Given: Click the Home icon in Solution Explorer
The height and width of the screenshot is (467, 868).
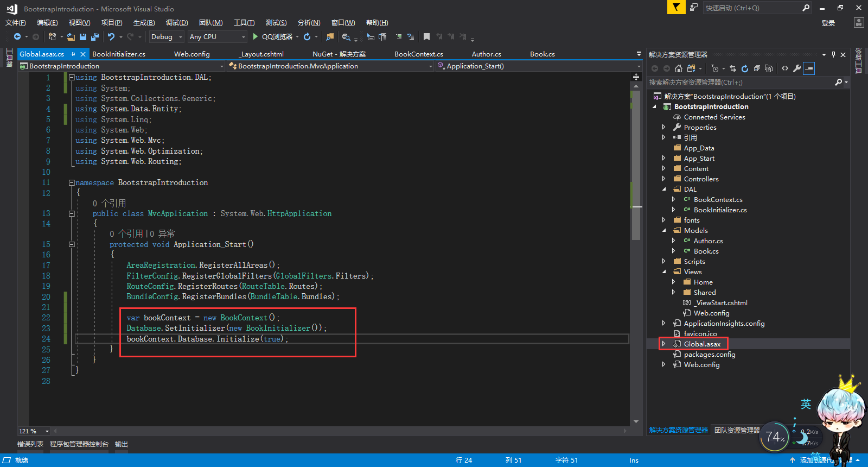Looking at the screenshot, I should click(679, 68).
